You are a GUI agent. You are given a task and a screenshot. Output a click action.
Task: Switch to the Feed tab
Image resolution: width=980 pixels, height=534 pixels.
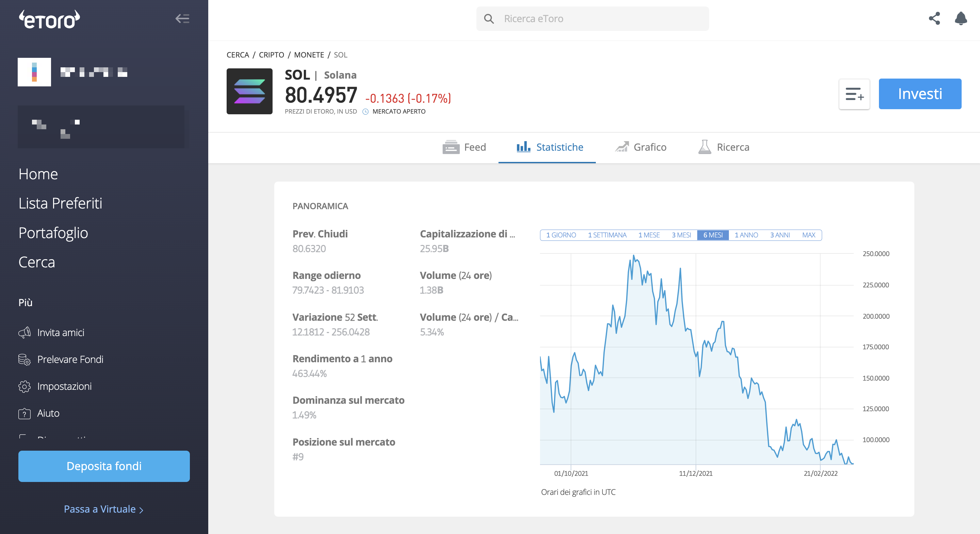pyautogui.click(x=464, y=147)
